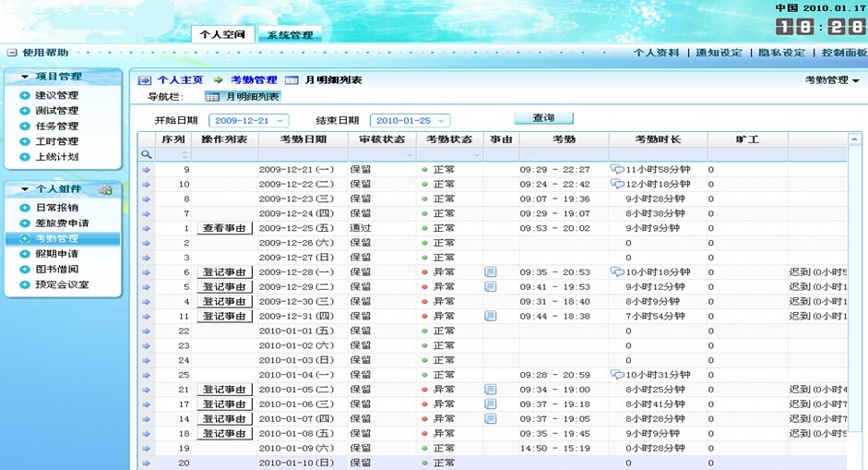Click the magnifier search icon in filter row
The height and width of the screenshot is (470, 868).
[146, 155]
